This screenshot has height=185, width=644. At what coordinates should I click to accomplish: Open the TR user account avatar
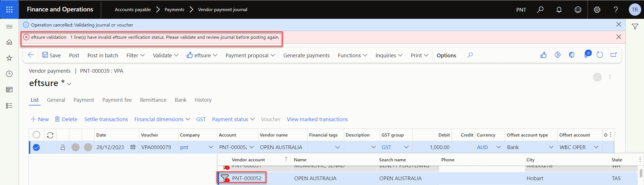635,9
